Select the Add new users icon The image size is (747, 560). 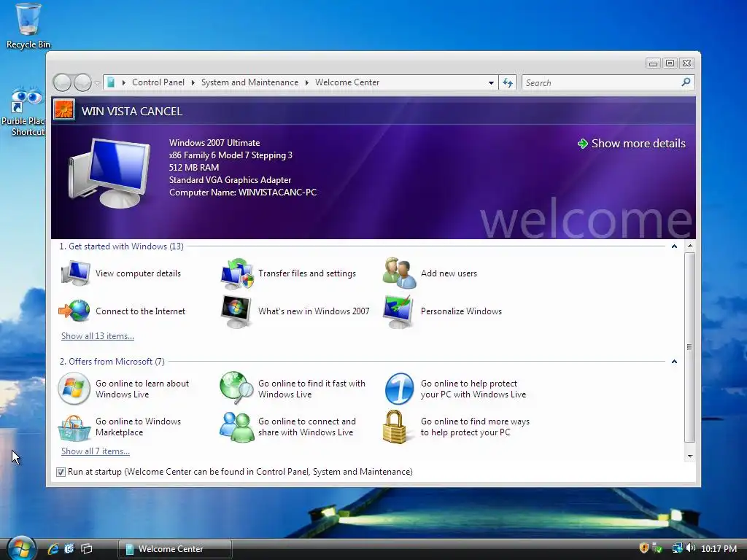[400, 273]
